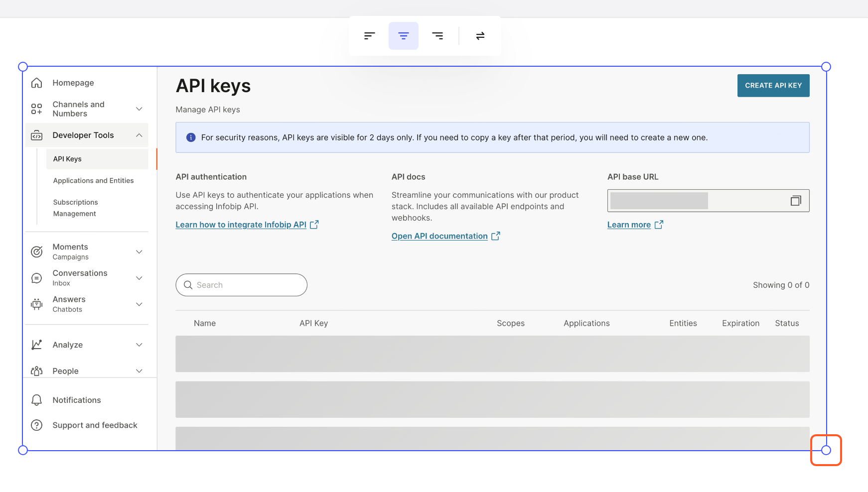
Task: Click the Channels and Numbers grid icon
Action: (x=37, y=109)
